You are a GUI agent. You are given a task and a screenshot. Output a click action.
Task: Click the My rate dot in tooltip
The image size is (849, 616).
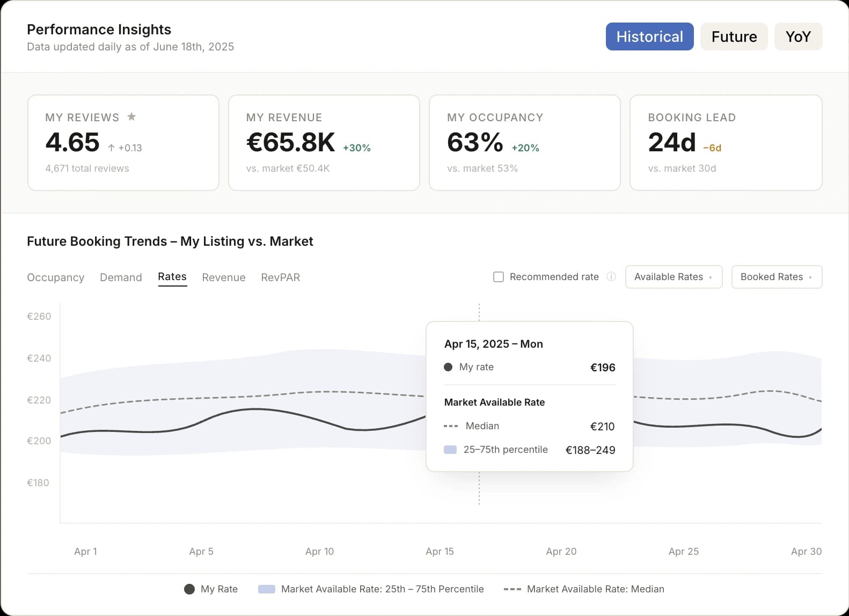[448, 367]
